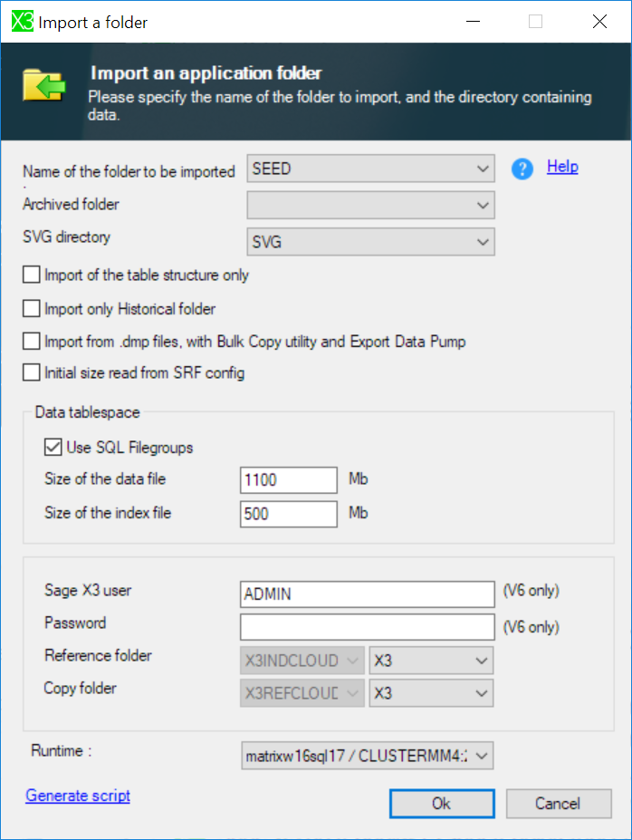Click the 'Data tablespace' group label
This screenshot has width=632, height=840.
(87, 412)
